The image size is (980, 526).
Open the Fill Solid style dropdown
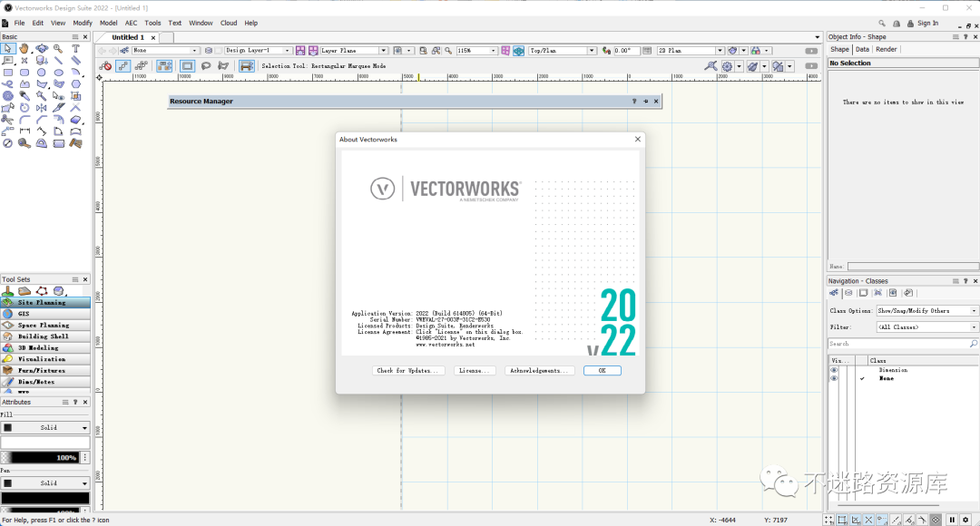coord(45,428)
